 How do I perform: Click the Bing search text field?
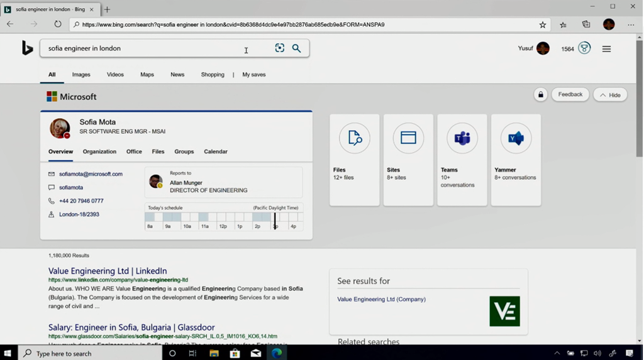pyautogui.click(x=145, y=48)
